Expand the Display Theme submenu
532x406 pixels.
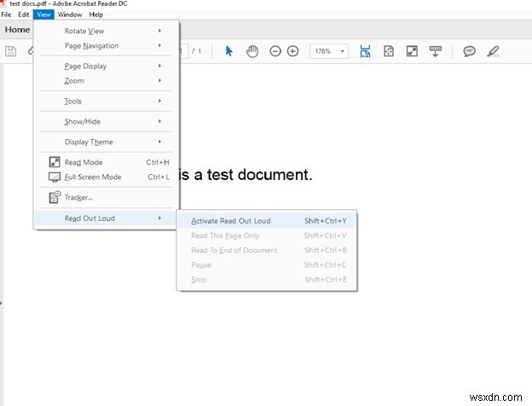coord(106,142)
